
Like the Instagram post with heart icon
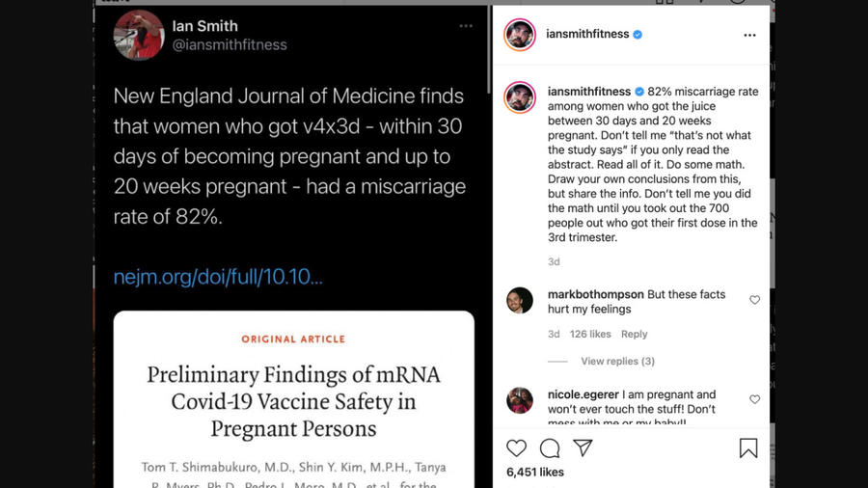(x=516, y=448)
